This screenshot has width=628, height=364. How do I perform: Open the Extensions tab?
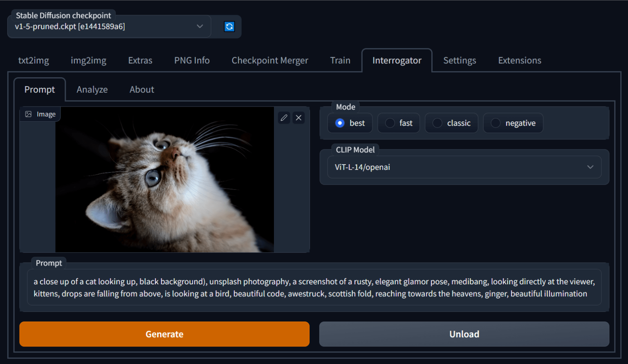click(519, 60)
